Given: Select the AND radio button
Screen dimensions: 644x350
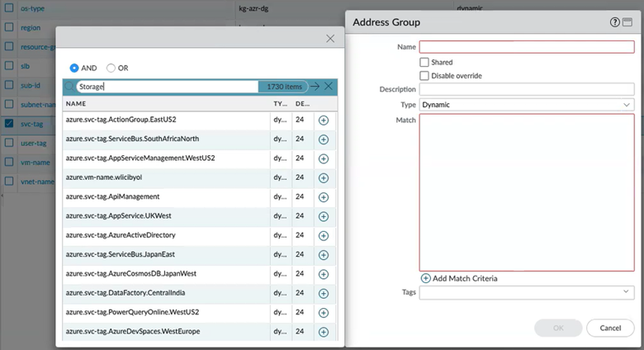Looking at the screenshot, I should 74,68.
